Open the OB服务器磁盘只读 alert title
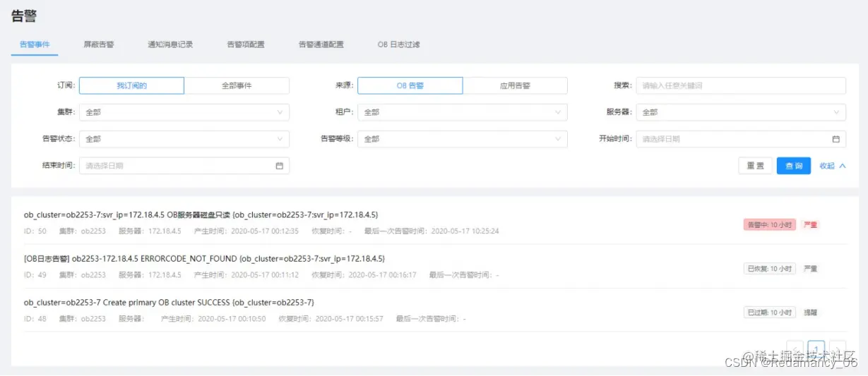This screenshot has height=376, width=868. 201,214
